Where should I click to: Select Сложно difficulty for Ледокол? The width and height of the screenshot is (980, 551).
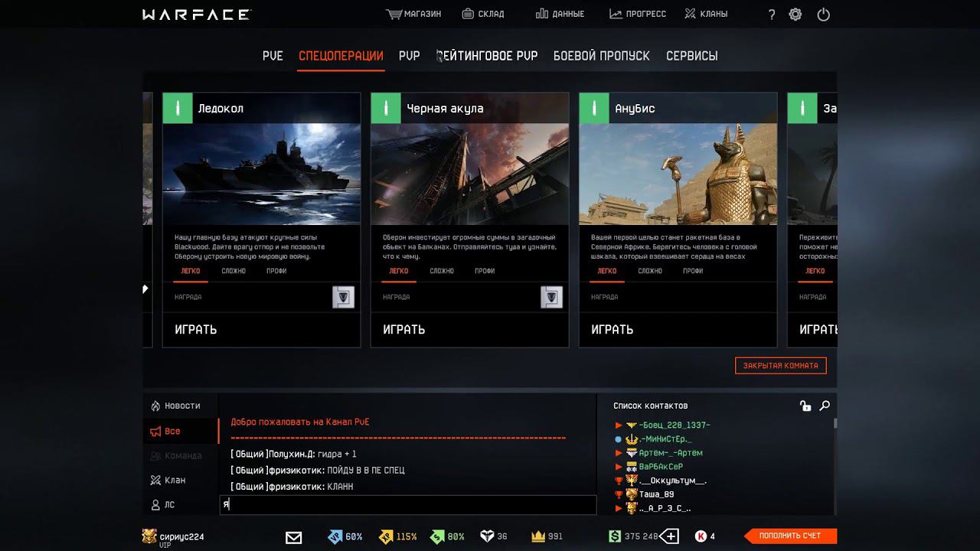click(234, 271)
